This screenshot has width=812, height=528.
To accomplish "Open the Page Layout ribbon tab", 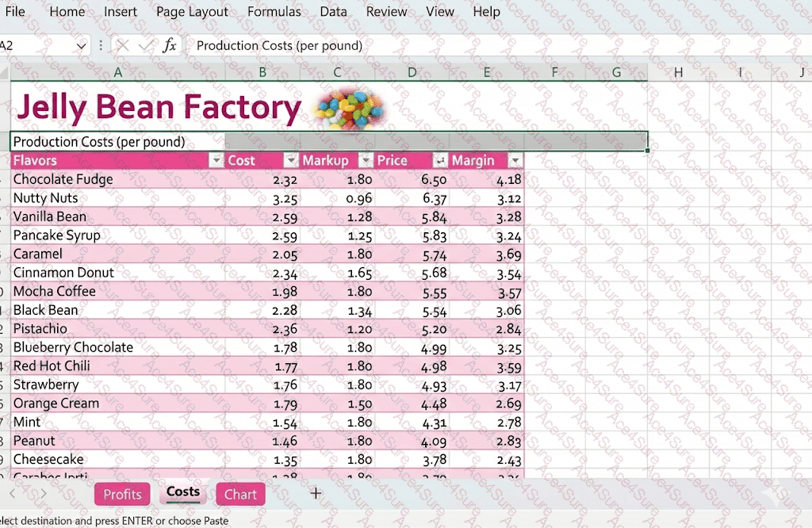I will point(192,12).
